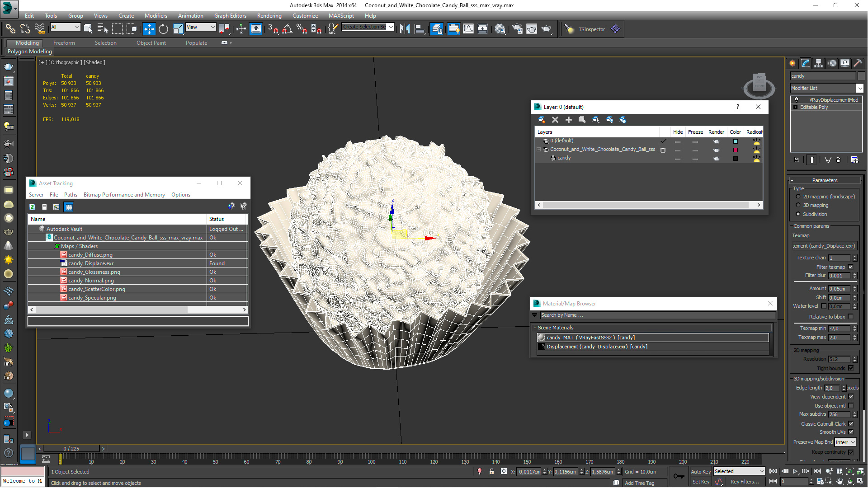This screenshot has width=868, height=488.
Task: Open the Paths menu in Asset Tracking
Action: 71,195
